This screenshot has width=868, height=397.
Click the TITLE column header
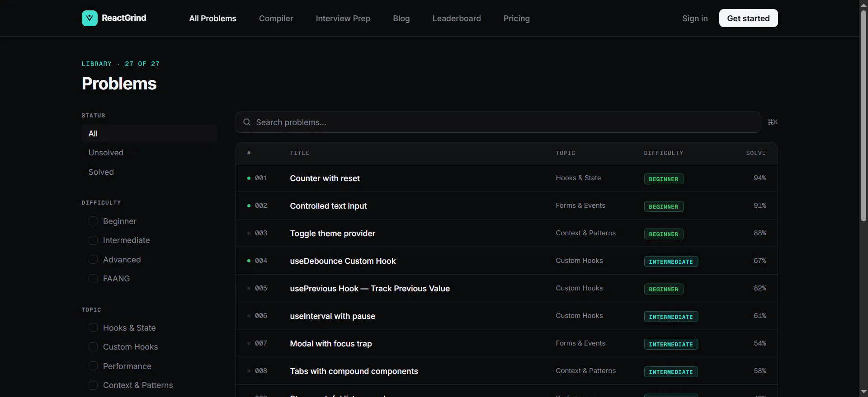(299, 153)
